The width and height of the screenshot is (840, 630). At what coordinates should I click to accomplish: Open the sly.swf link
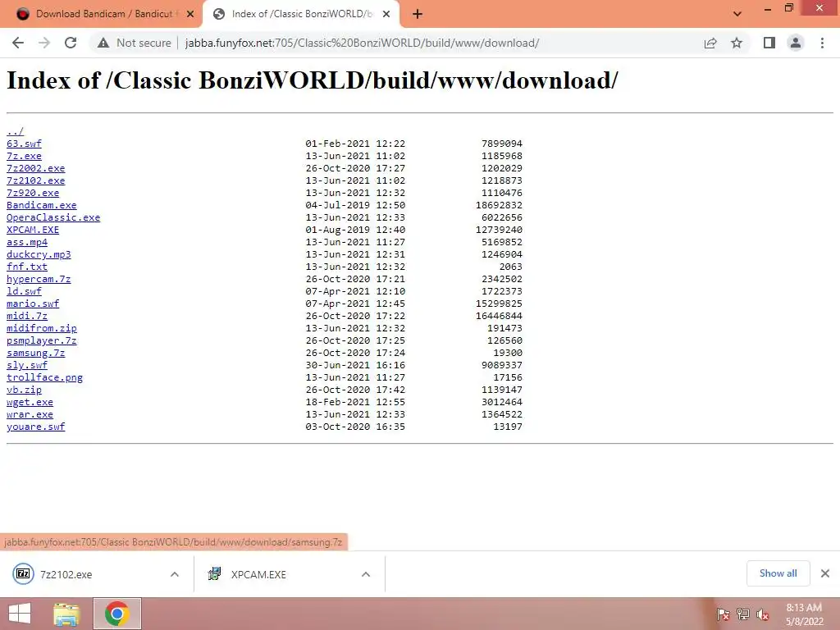click(x=27, y=365)
